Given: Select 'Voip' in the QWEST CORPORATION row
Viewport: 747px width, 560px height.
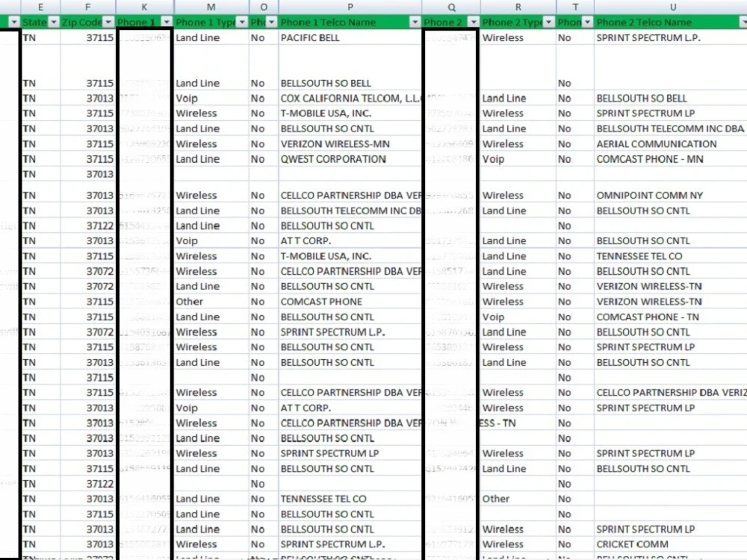Looking at the screenshot, I should pyautogui.click(x=518, y=159).
